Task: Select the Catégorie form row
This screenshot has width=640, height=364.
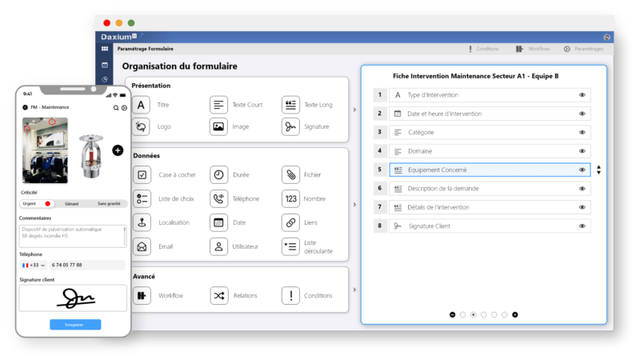Action: pos(490,133)
